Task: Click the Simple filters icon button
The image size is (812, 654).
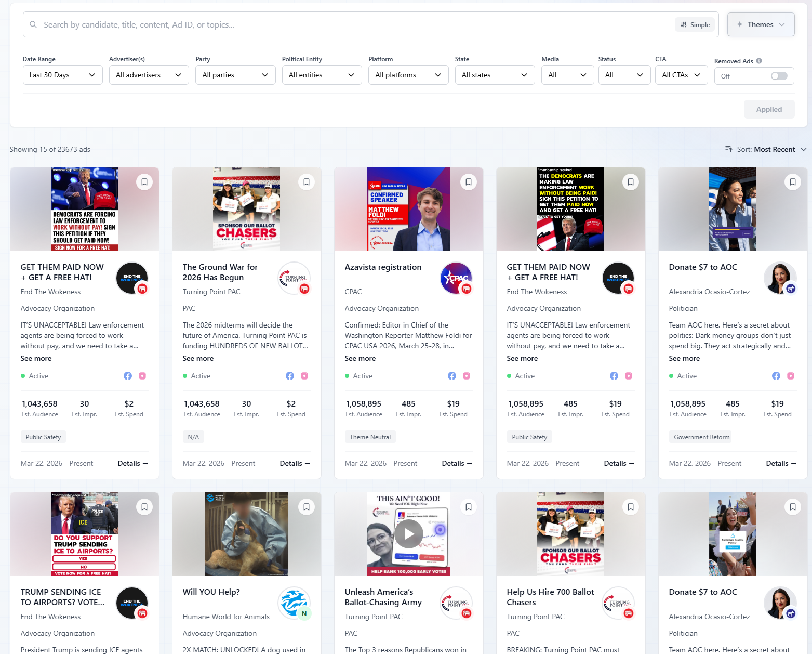Action: point(695,24)
